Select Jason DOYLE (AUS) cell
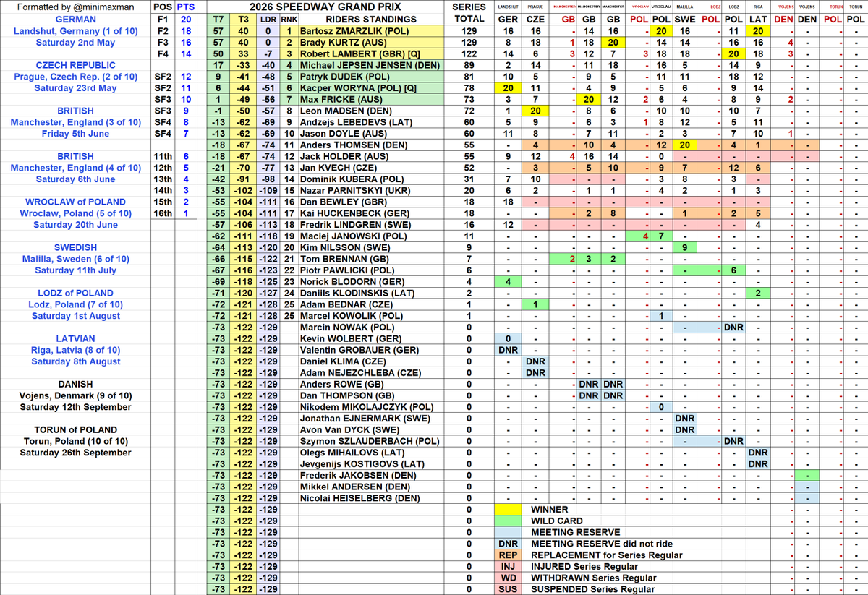 click(x=370, y=134)
